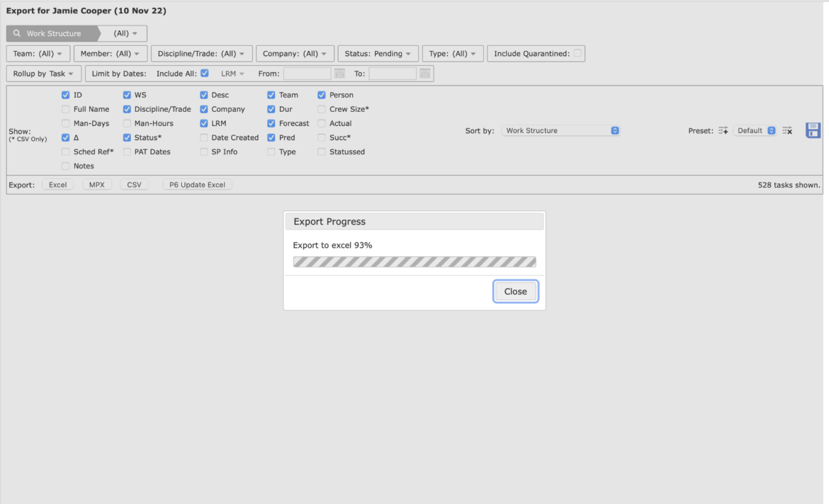
Task: Click the Work Structure search button
Action: pyautogui.click(x=53, y=33)
